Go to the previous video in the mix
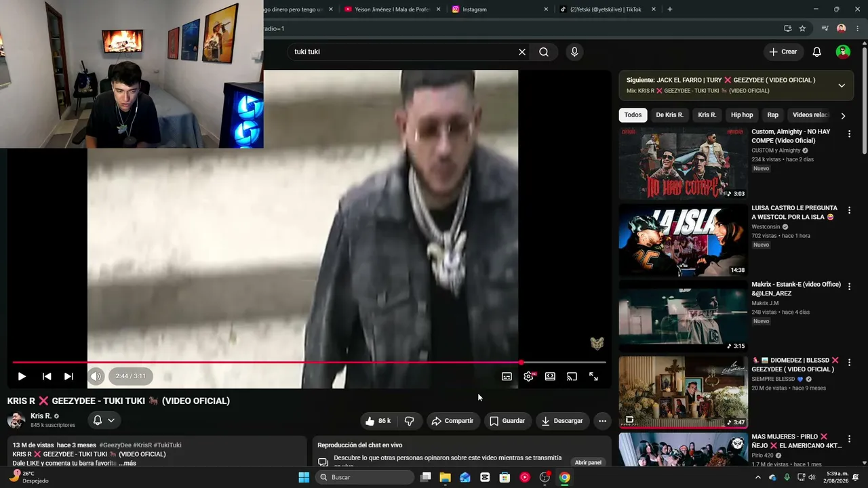The image size is (868, 488). click(x=47, y=376)
